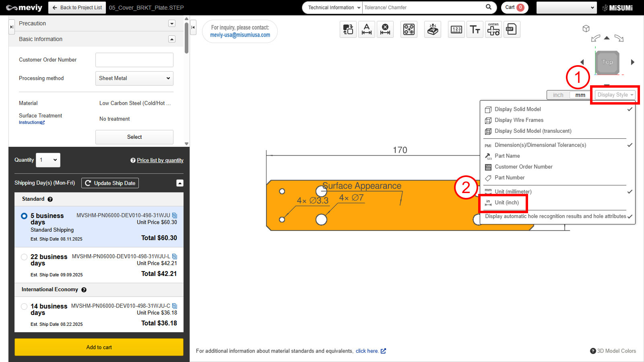644x362 pixels.
Task: Open the Processing method Sheet Metal dropdown
Action: [x=134, y=78]
